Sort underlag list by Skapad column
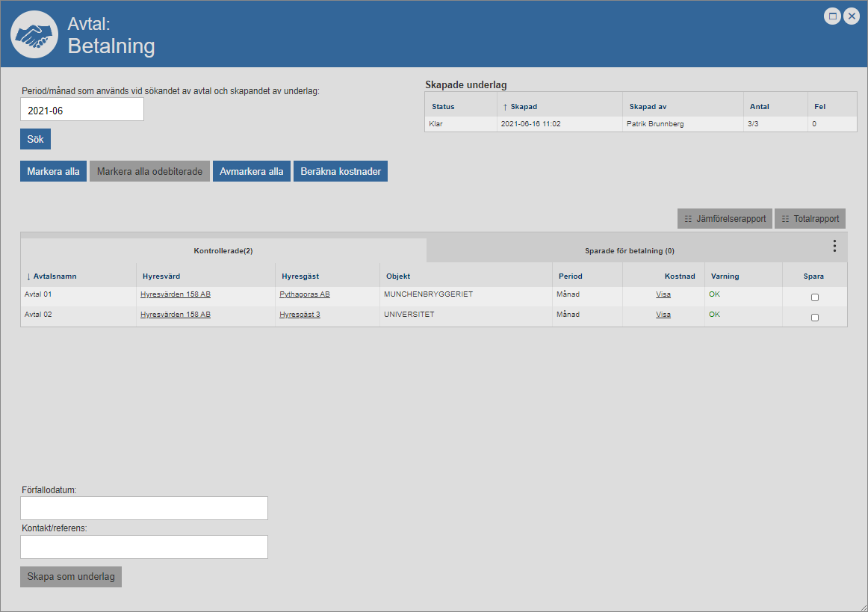The width and height of the screenshot is (868, 612). point(523,107)
